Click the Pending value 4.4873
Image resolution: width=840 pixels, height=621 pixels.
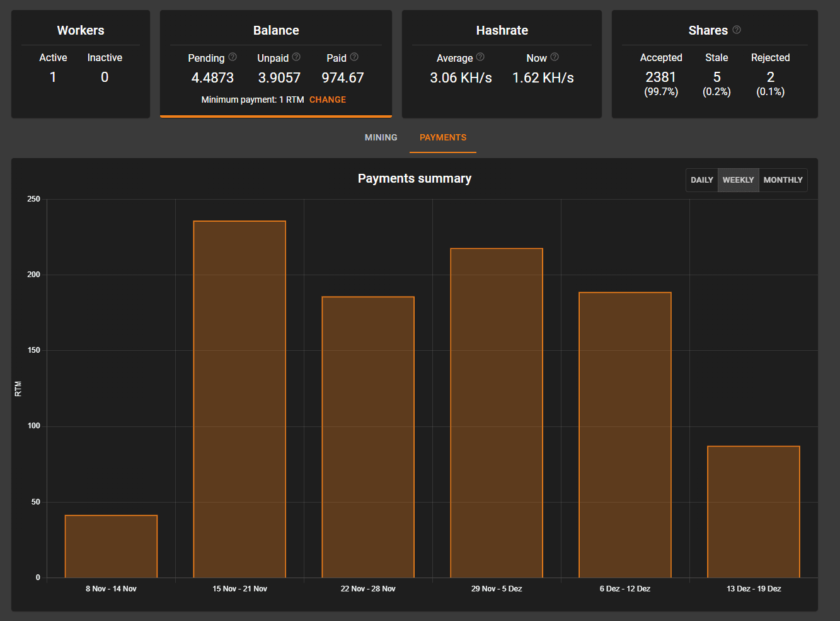pos(212,77)
